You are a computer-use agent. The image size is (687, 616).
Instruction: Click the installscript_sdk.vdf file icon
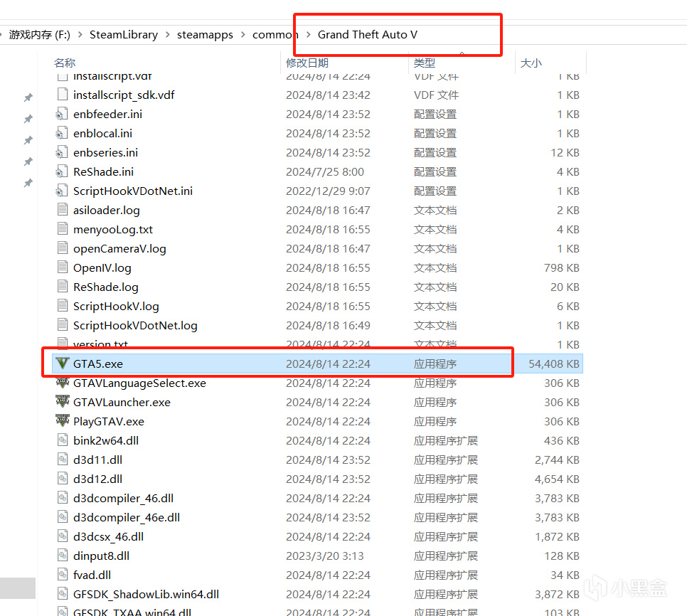tap(63, 95)
